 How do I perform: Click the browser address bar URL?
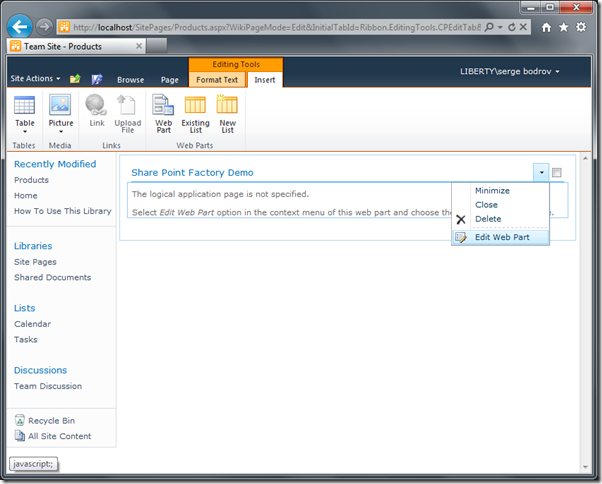276,27
